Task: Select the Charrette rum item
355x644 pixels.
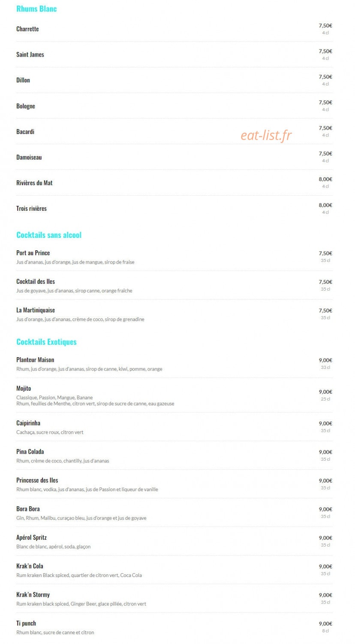Action: pyautogui.click(x=27, y=29)
